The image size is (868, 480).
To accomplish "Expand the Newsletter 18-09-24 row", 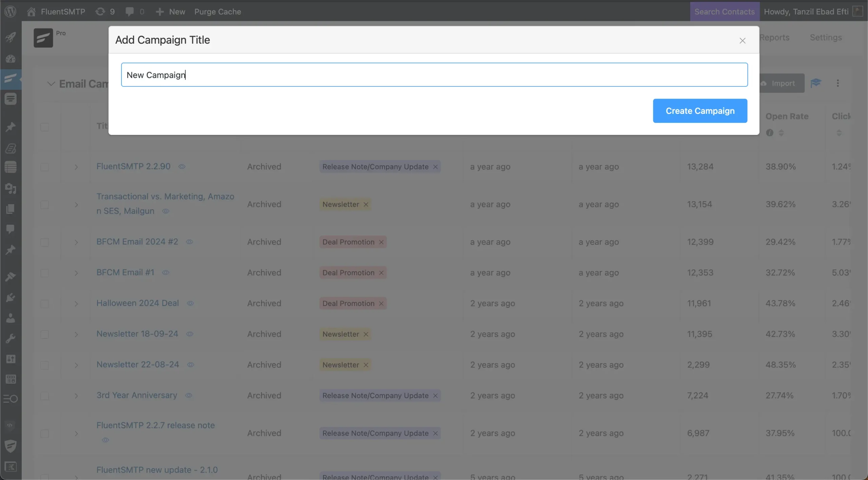I will pyautogui.click(x=76, y=334).
